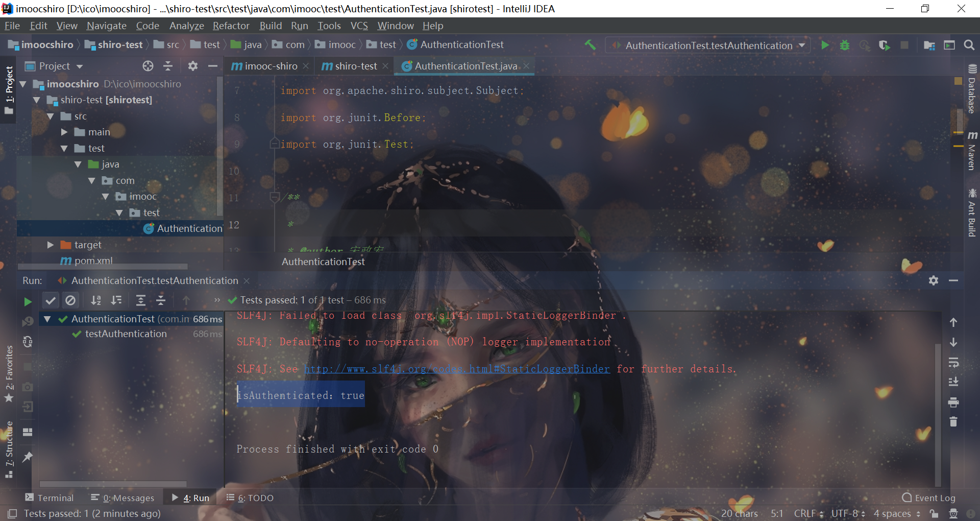
Task: Click up arrow in console side toolbar
Action: pos(953,322)
